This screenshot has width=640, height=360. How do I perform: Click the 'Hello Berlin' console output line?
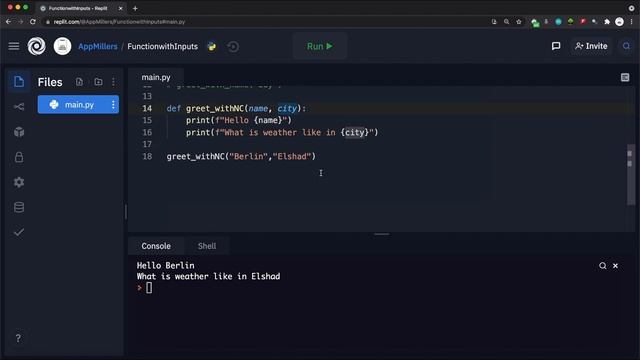pyautogui.click(x=165, y=265)
